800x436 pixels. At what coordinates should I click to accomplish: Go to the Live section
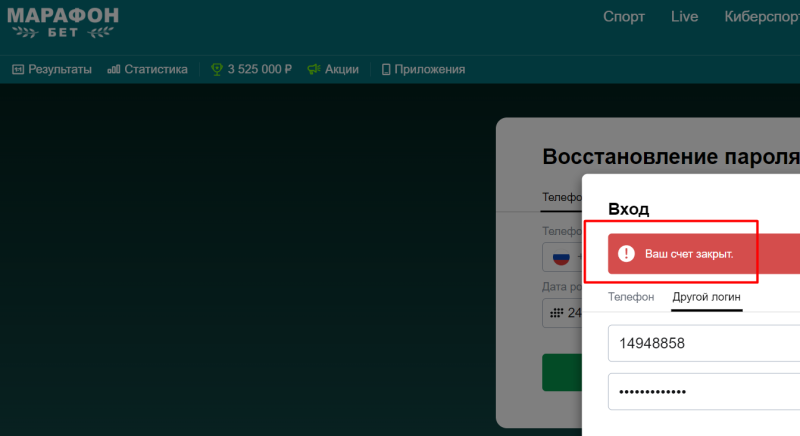685,17
